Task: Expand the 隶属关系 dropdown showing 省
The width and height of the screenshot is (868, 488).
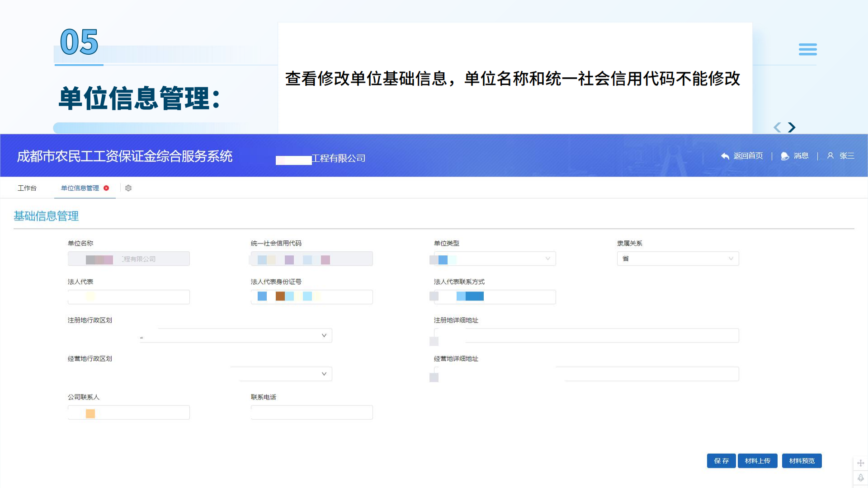Action: point(731,258)
